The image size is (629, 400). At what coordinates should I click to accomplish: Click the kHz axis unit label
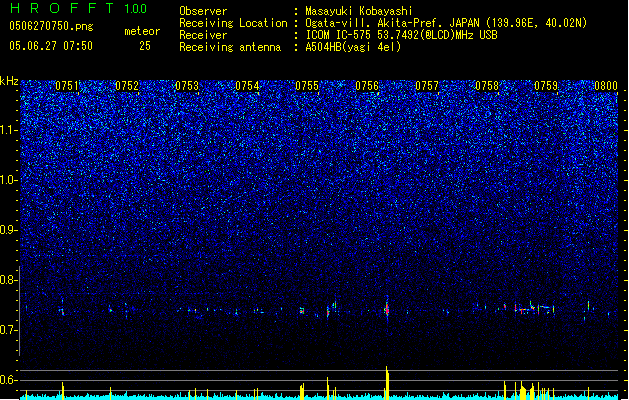coord(9,81)
